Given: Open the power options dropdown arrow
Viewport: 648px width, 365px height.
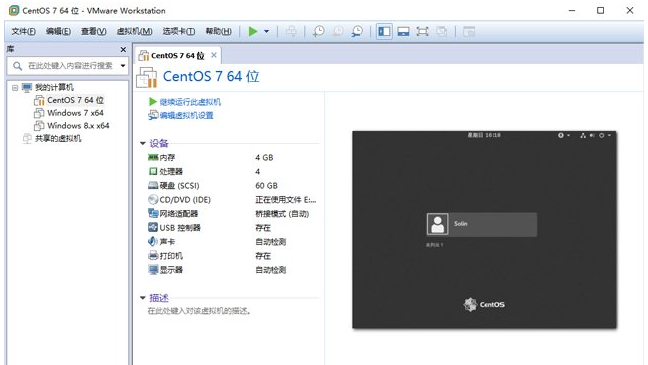Looking at the screenshot, I should coord(267,31).
